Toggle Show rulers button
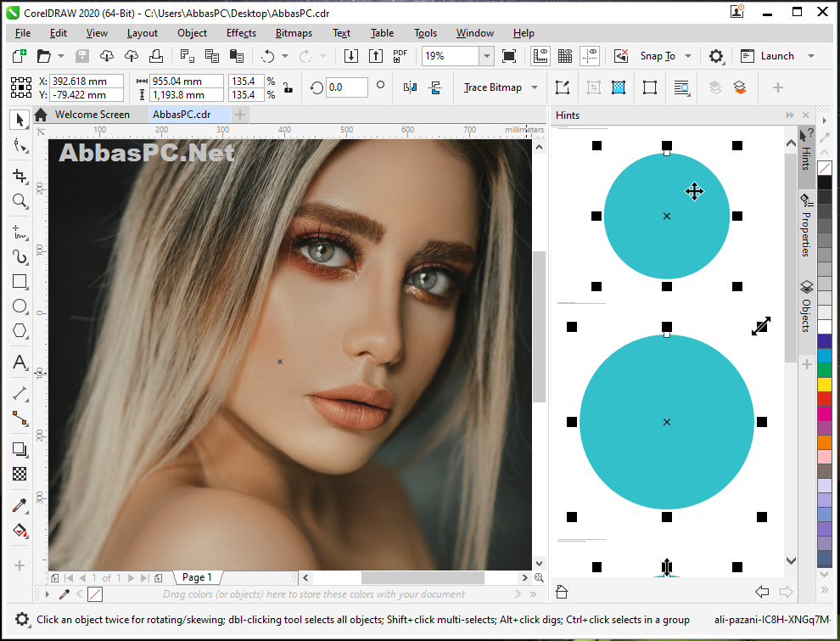The image size is (840, 641). (x=540, y=56)
